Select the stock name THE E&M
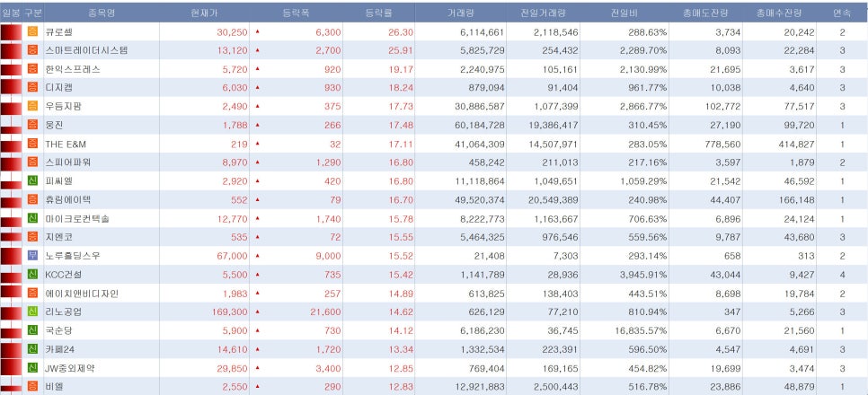The image size is (868, 395). (66, 144)
